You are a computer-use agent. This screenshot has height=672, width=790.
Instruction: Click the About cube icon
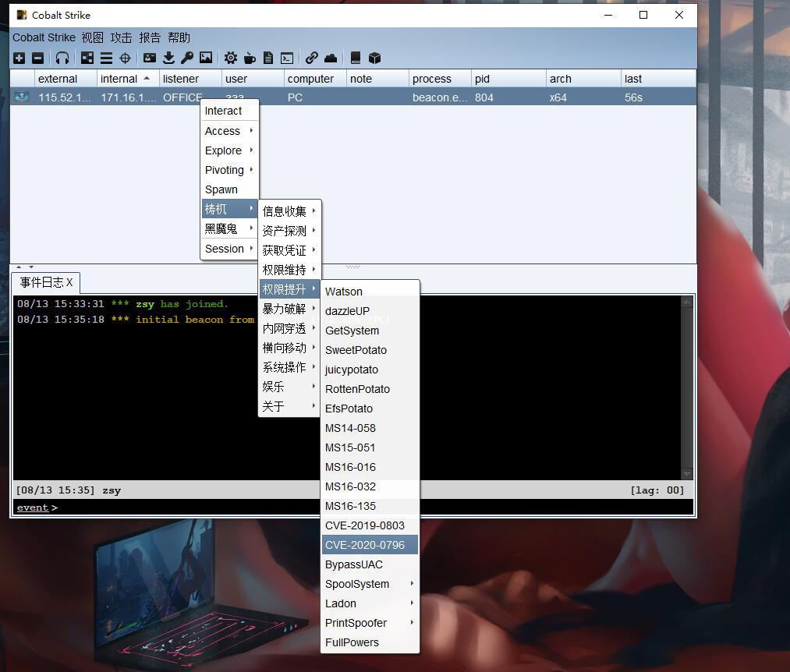pyautogui.click(x=374, y=58)
